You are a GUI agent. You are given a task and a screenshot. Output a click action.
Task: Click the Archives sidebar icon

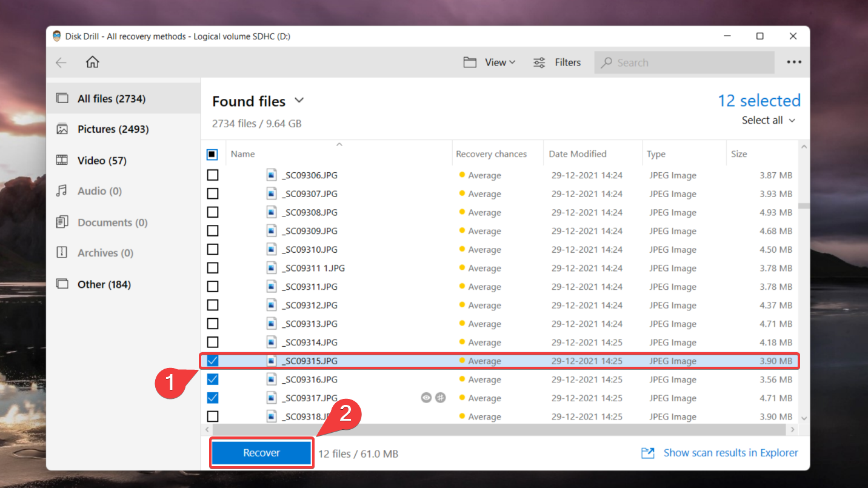62,252
